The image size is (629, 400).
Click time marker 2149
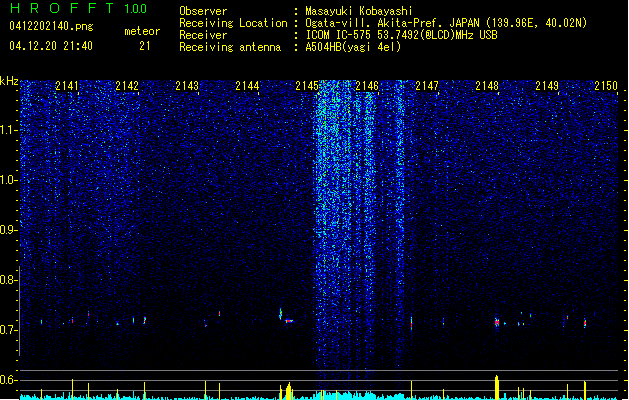[547, 86]
